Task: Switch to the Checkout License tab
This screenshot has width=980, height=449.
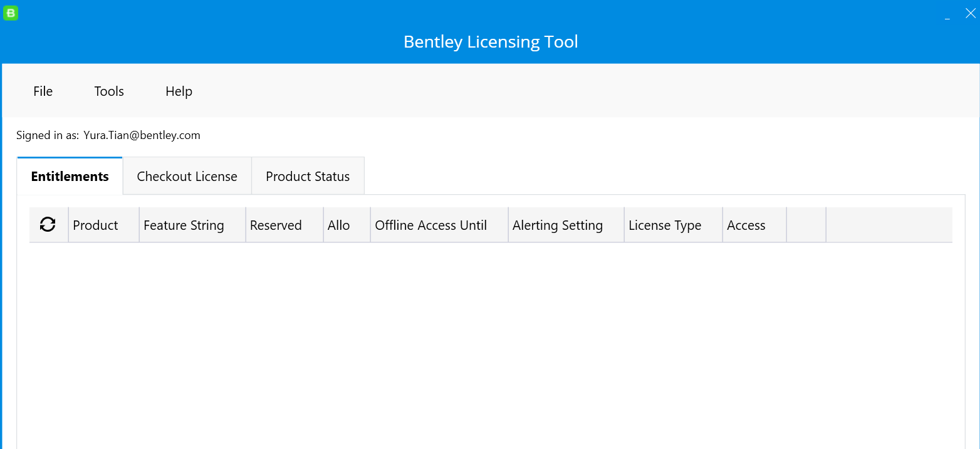Action: (187, 177)
